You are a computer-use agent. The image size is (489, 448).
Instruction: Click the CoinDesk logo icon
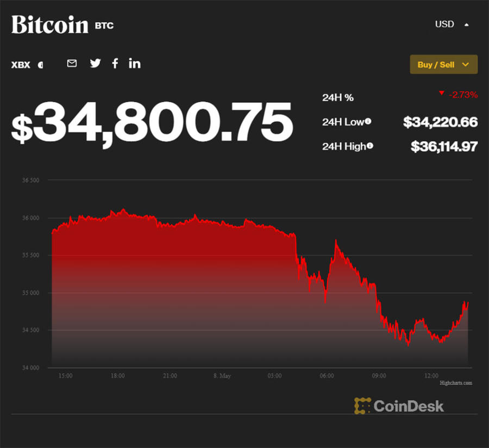click(361, 406)
